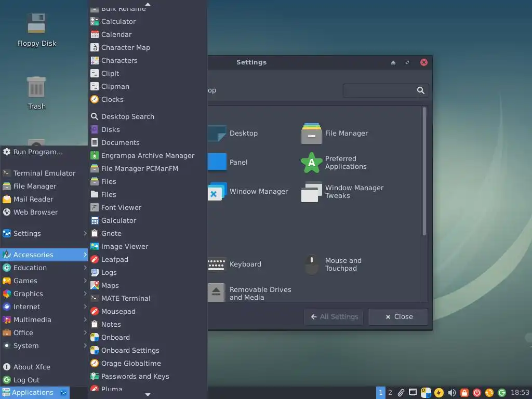
Task: Open ClipIt clipboard manager
Action: [x=148, y=73]
